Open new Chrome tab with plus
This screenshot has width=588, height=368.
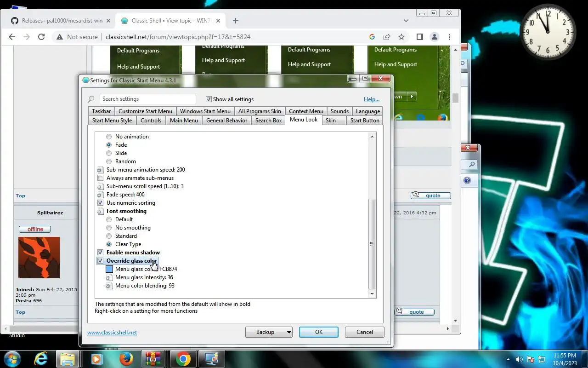click(x=236, y=21)
